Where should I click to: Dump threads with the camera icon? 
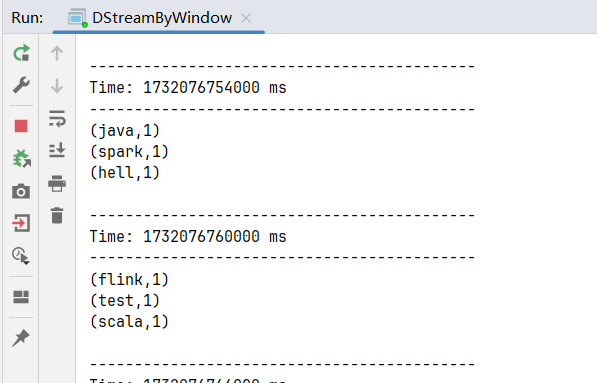pyautogui.click(x=21, y=191)
